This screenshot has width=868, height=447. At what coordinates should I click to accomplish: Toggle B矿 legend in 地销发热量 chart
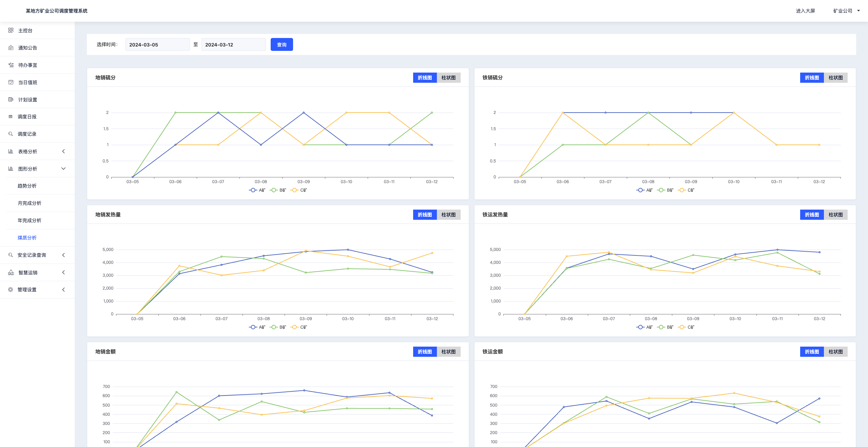pos(278,327)
